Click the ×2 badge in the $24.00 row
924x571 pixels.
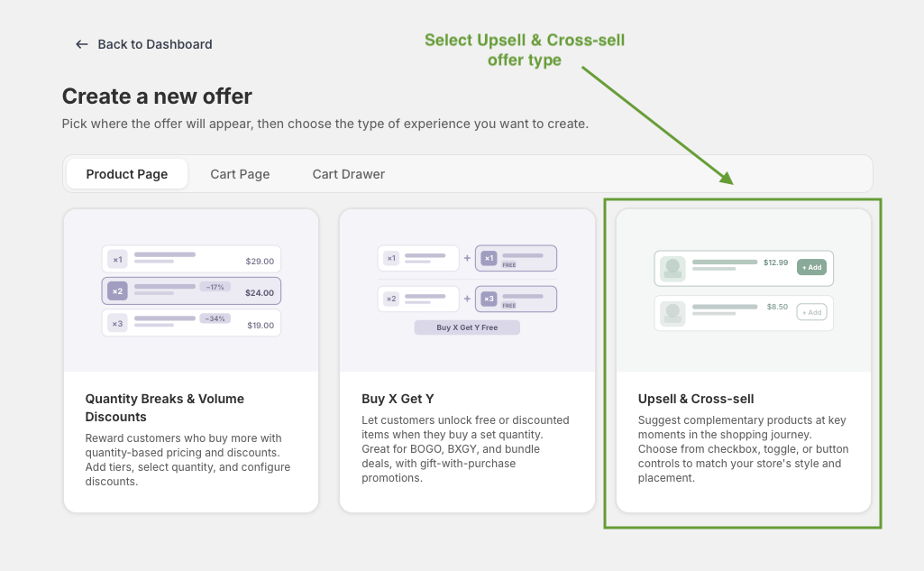[117, 290]
